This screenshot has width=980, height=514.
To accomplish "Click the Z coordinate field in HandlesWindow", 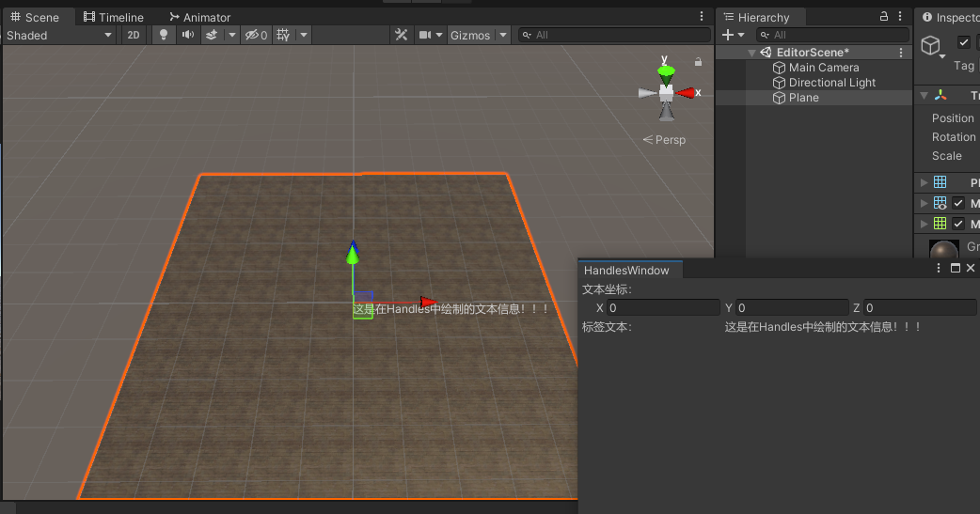I will pos(920,308).
